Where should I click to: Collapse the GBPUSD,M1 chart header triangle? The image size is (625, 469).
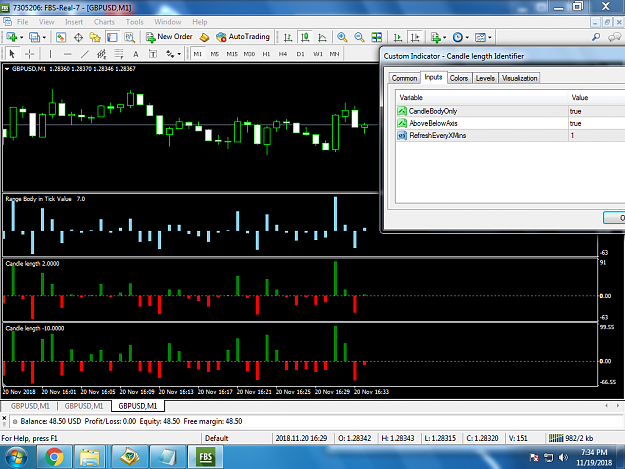7,69
